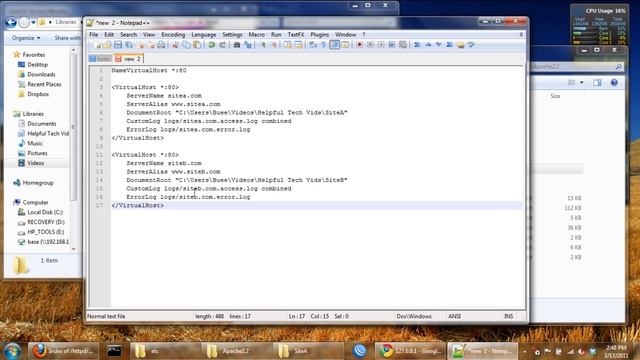This screenshot has height=360, width=640.
Task: Open the Firefox 'Index of /httpd' taskbar item
Action: click(x=64, y=351)
